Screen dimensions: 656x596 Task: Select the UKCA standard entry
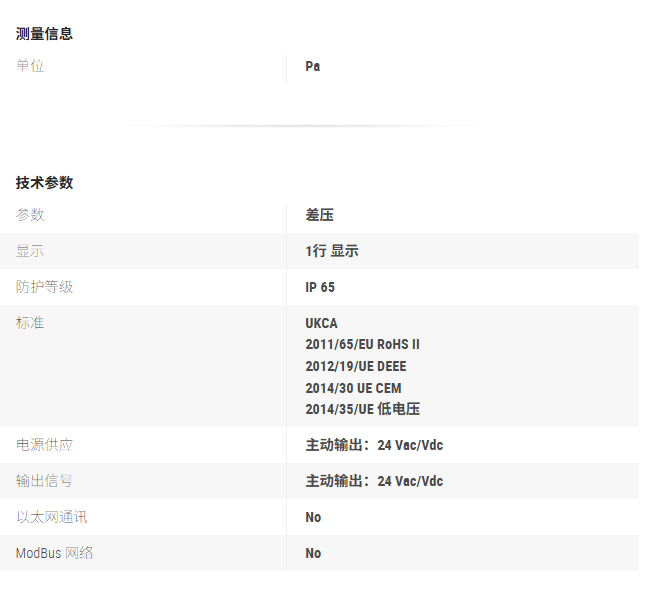click(x=322, y=323)
